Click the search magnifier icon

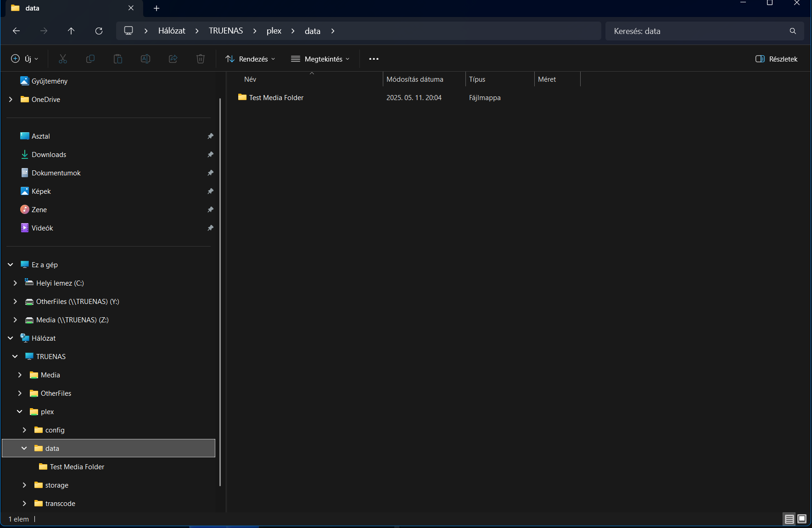pos(793,31)
